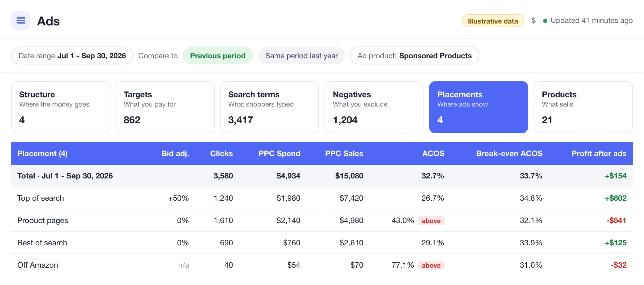Image resolution: width=644 pixels, height=285 pixels.
Task: Click the +$602 profit value
Action: [616, 198]
